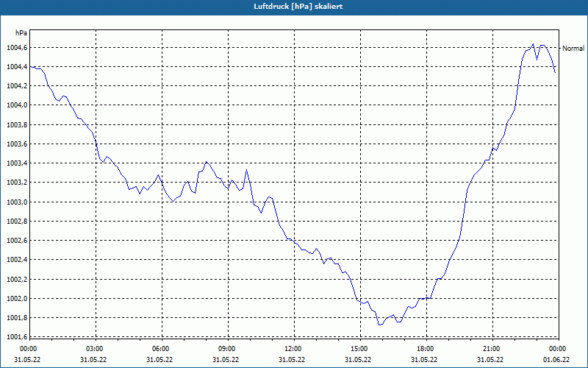588x368 pixels.
Task: Select the y-axis value "1004,4"
Action: tap(17, 67)
